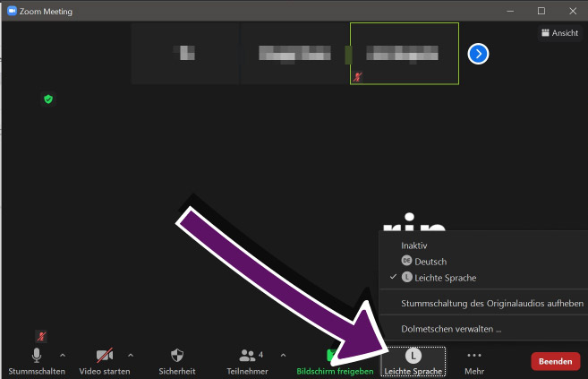Image resolution: width=588 pixels, height=379 pixels.
Task: Click the Stummschalten microphone icon
Action: 37,356
